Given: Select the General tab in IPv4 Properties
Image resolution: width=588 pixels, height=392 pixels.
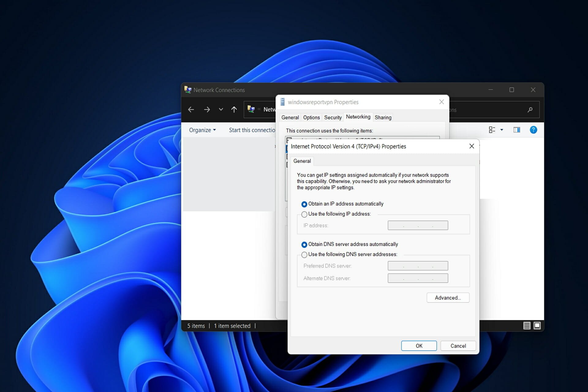Looking at the screenshot, I should click(302, 161).
